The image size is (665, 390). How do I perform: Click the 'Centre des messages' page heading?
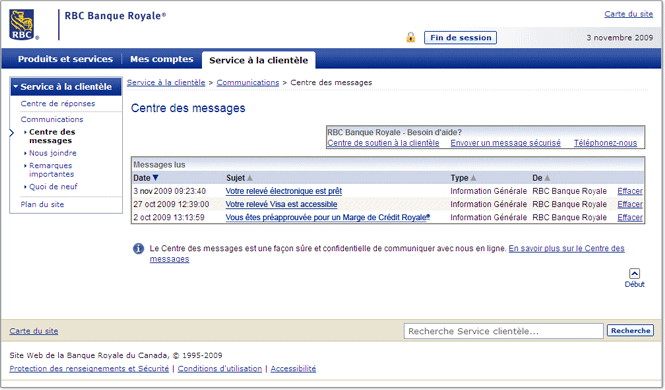pyautogui.click(x=188, y=108)
